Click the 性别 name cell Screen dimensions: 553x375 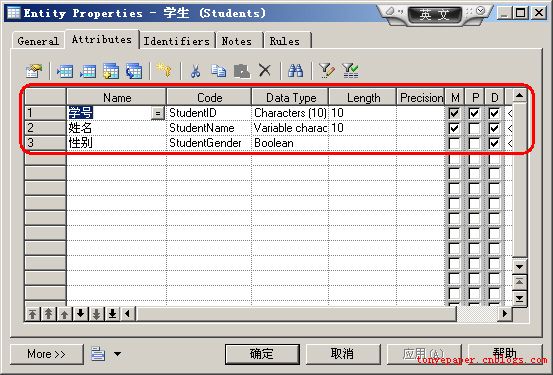116,143
